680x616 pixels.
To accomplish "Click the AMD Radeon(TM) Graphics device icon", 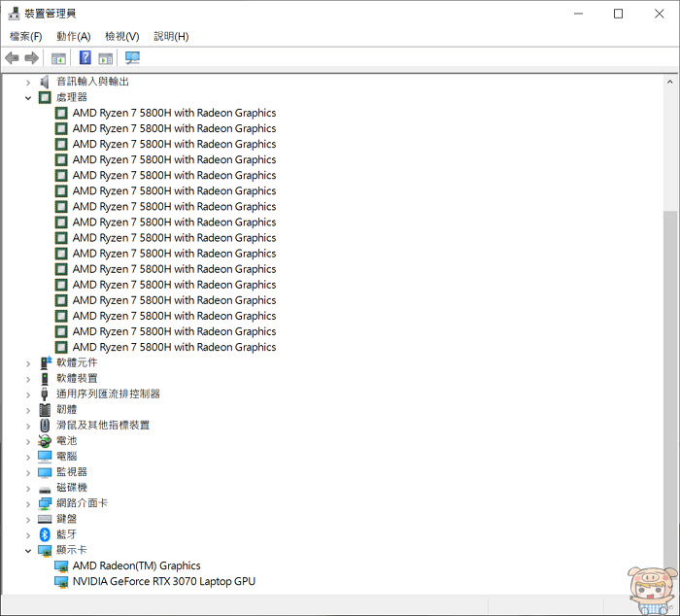I will click(61, 566).
